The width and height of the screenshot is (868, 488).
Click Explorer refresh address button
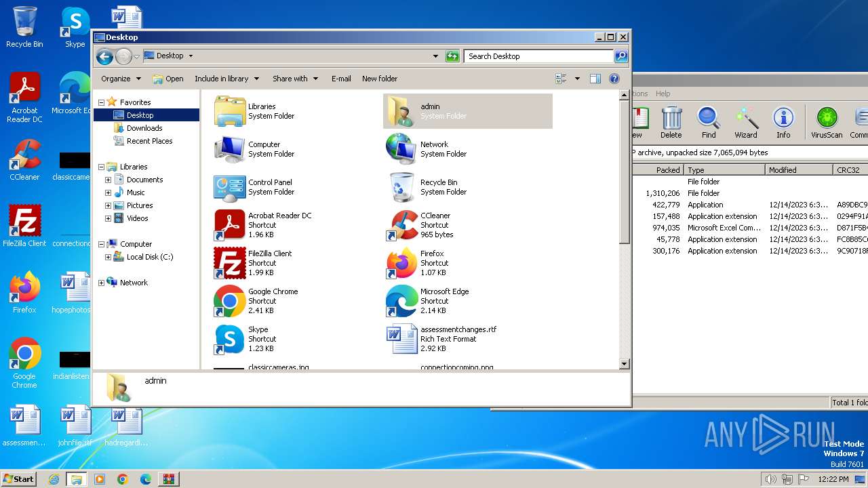point(452,56)
